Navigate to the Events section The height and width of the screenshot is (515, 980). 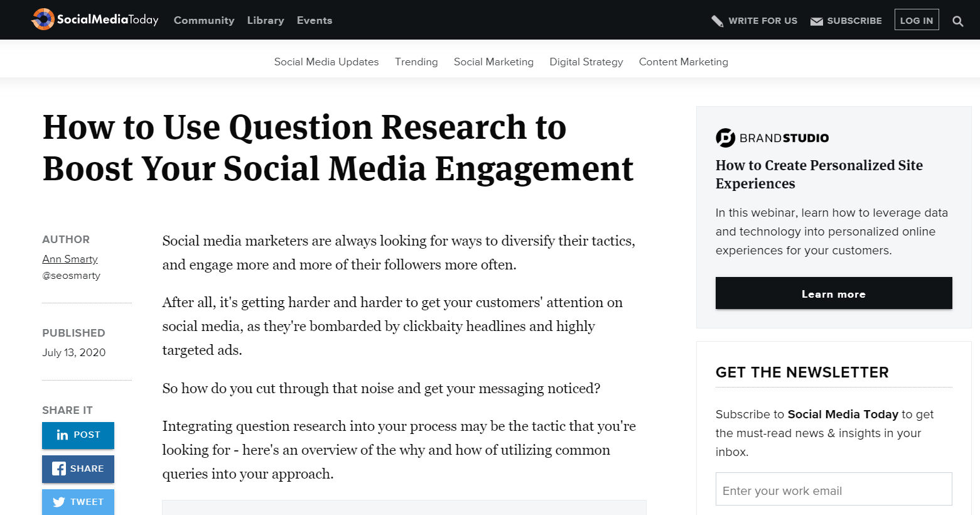314,20
